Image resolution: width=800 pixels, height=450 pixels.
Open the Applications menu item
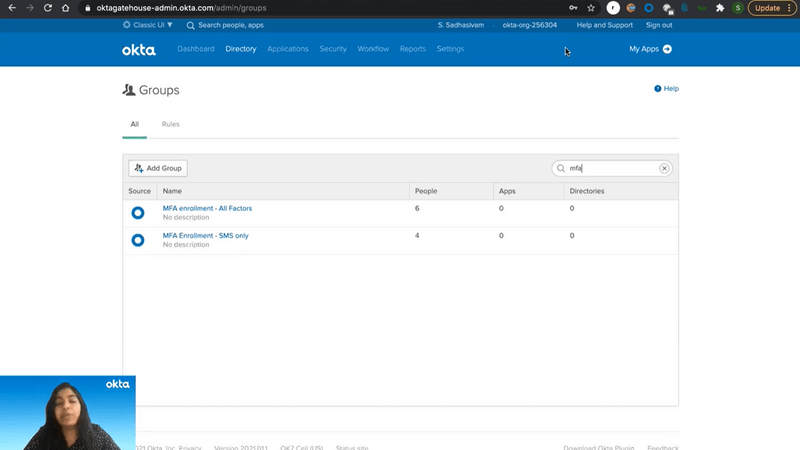point(288,49)
